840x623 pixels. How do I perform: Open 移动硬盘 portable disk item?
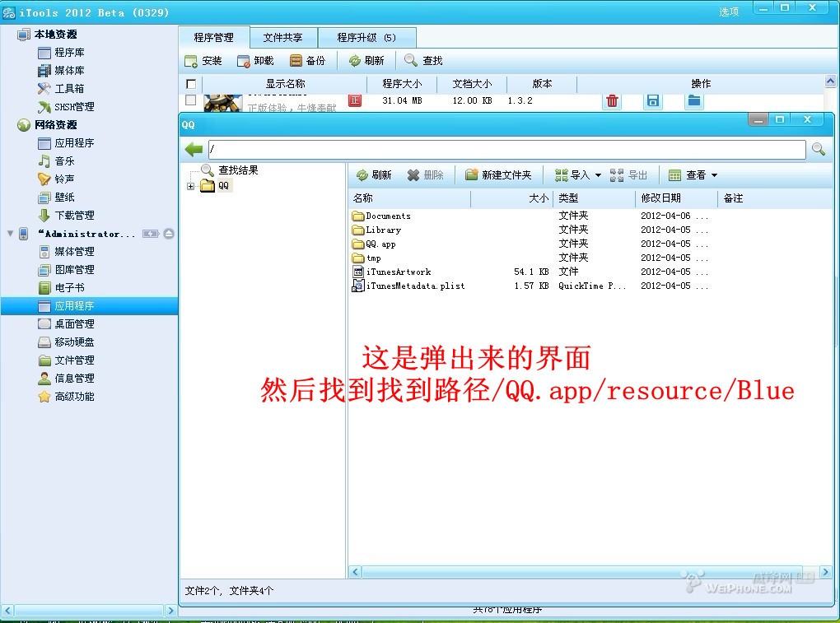pyautogui.click(x=66, y=342)
